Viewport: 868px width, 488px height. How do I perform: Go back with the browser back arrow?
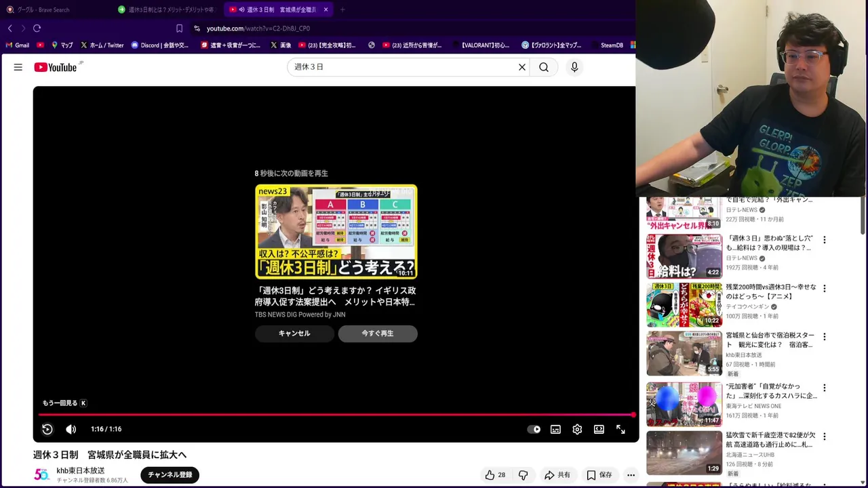pos(10,28)
